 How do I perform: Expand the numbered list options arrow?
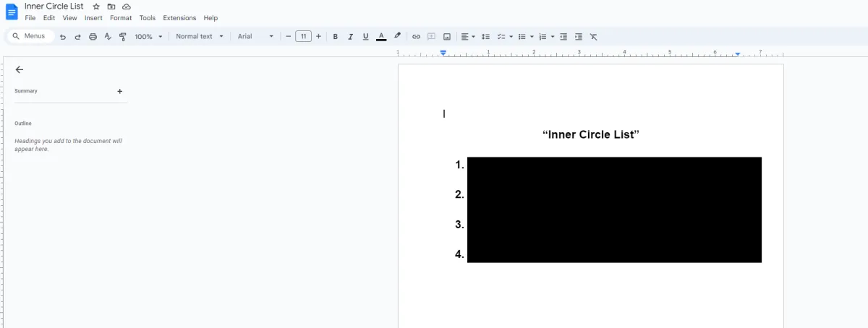pos(553,36)
